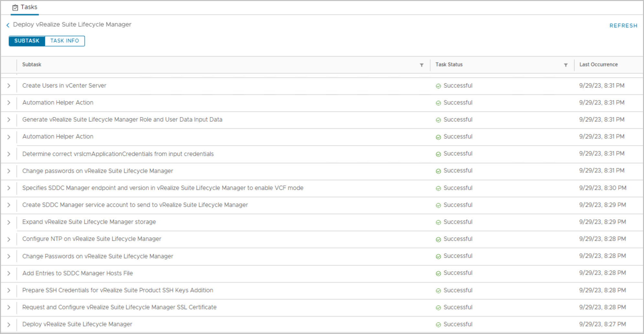Sort by the Last Occurrence column header
Image resolution: width=644 pixels, height=334 pixels.
pos(598,64)
